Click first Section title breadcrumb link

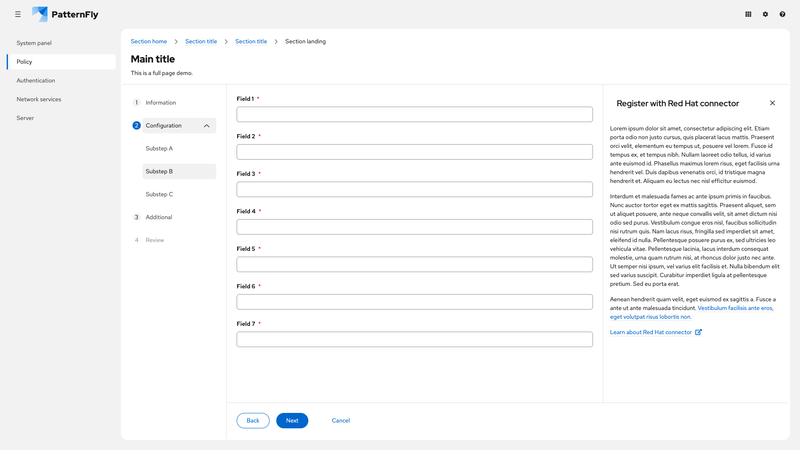click(201, 41)
